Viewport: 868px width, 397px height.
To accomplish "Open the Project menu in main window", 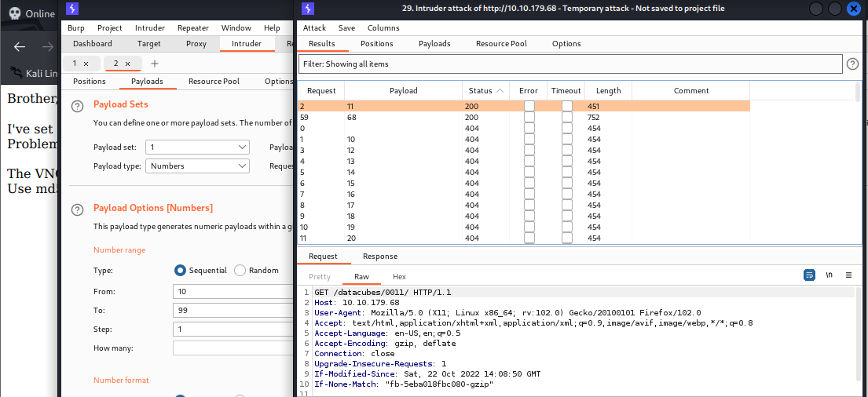I will coord(110,27).
